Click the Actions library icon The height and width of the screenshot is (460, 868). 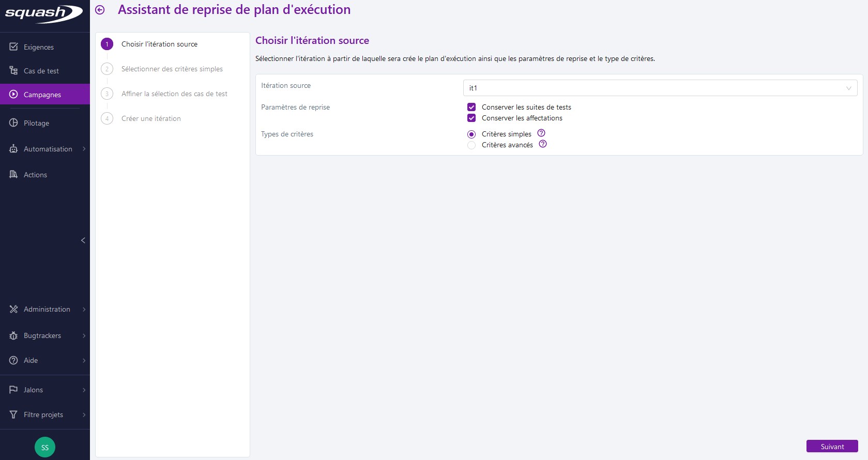coord(13,175)
